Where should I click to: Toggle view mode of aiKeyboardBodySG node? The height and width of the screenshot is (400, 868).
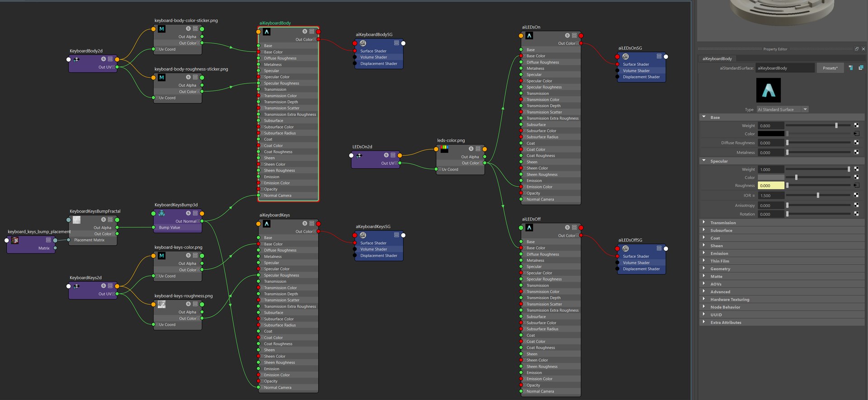[396, 43]
